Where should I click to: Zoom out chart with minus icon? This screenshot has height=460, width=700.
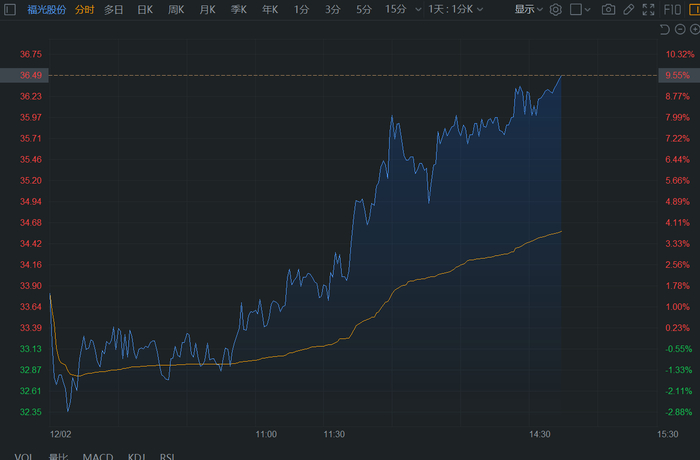[x=681, y=31]
